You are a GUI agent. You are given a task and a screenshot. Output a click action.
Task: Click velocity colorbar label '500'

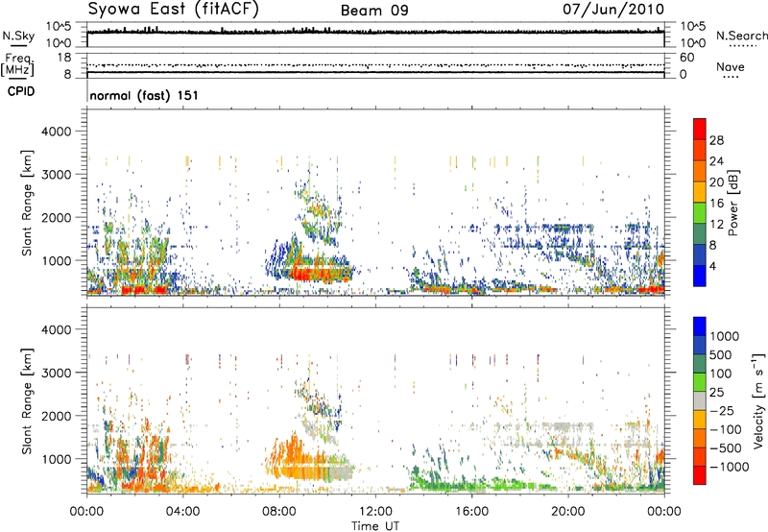721,355
